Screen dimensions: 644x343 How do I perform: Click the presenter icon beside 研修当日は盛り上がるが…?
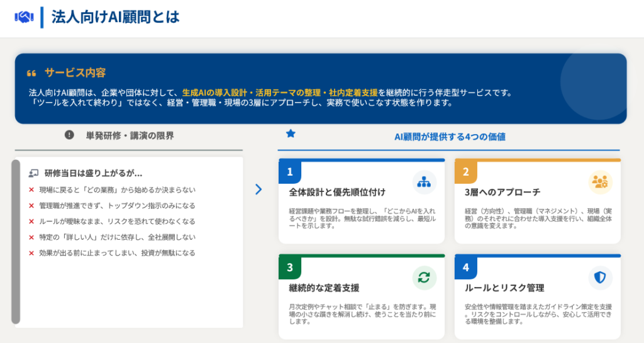[33, 173]
